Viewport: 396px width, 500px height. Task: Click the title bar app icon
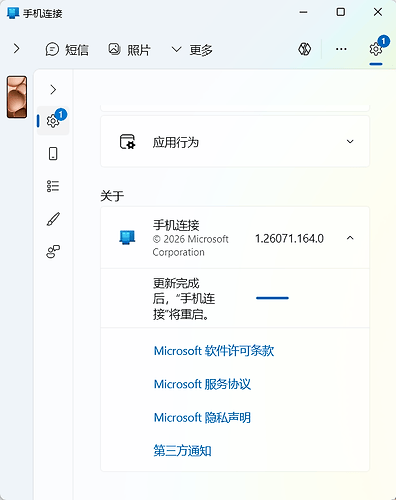tap(13, 13)
